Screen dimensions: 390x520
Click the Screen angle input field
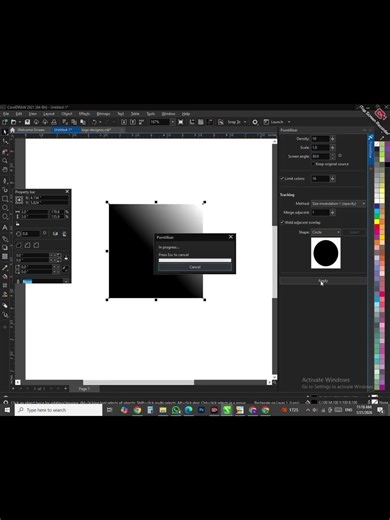(x=320, y=156)
